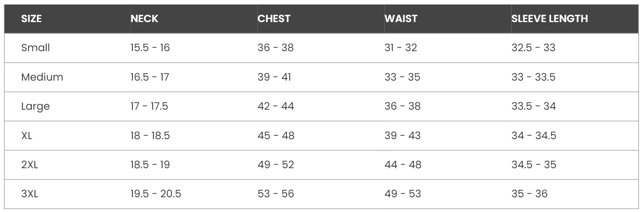Click the CHEST column header
Image resolution: width=644 pixels, height=212 pixels.
click(x=274, y=19)
